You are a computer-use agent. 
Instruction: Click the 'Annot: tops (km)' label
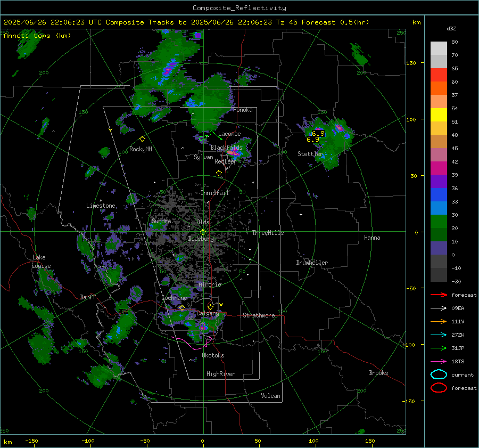(x=38, y=36)
